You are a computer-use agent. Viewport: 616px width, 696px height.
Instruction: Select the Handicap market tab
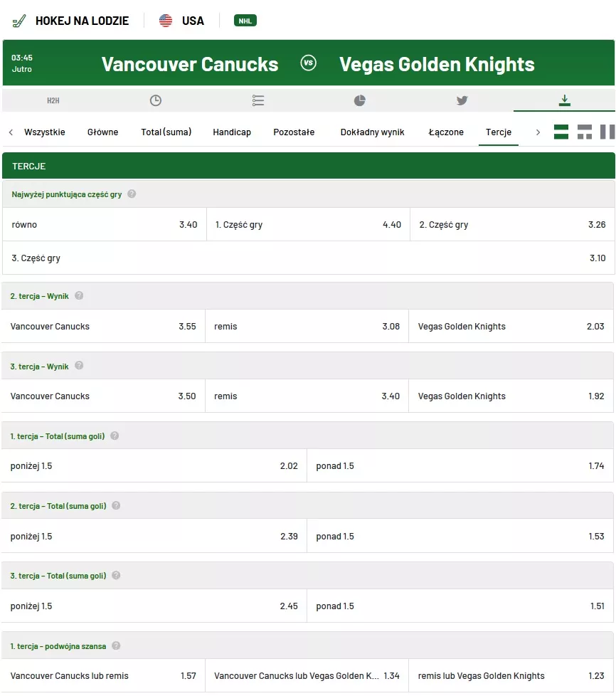(x=232, y=132)
